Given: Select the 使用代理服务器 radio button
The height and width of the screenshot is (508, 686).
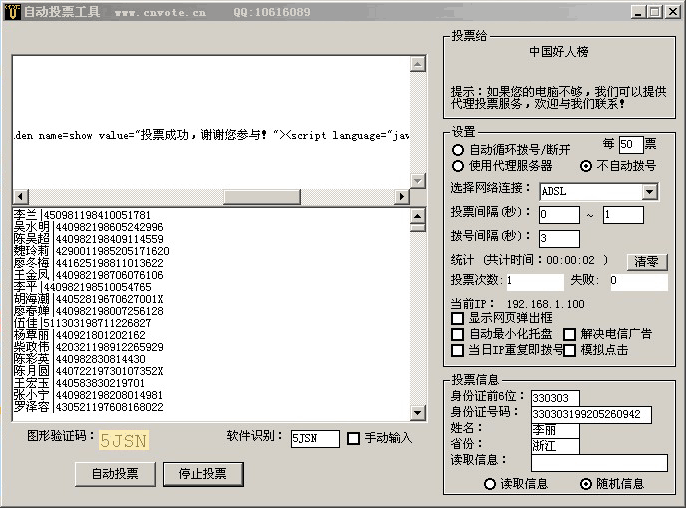Looking at the screenshot, I should click(459, 166).
